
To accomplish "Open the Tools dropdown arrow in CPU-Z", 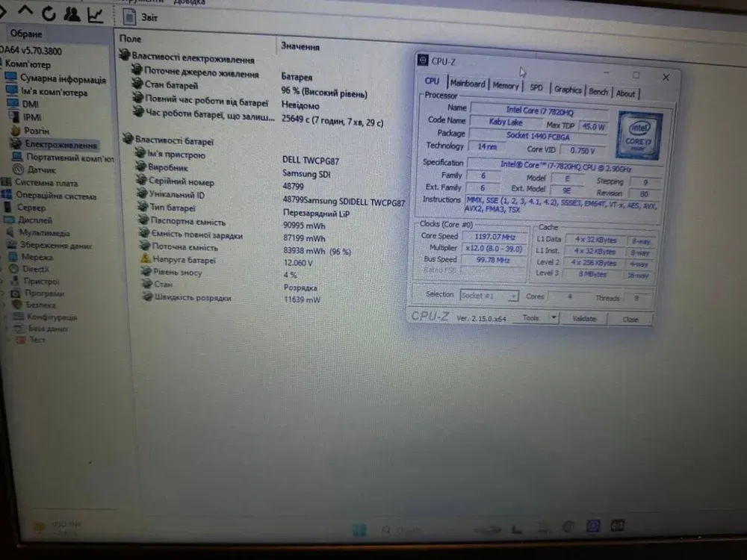I will click(x=554, y=317).
